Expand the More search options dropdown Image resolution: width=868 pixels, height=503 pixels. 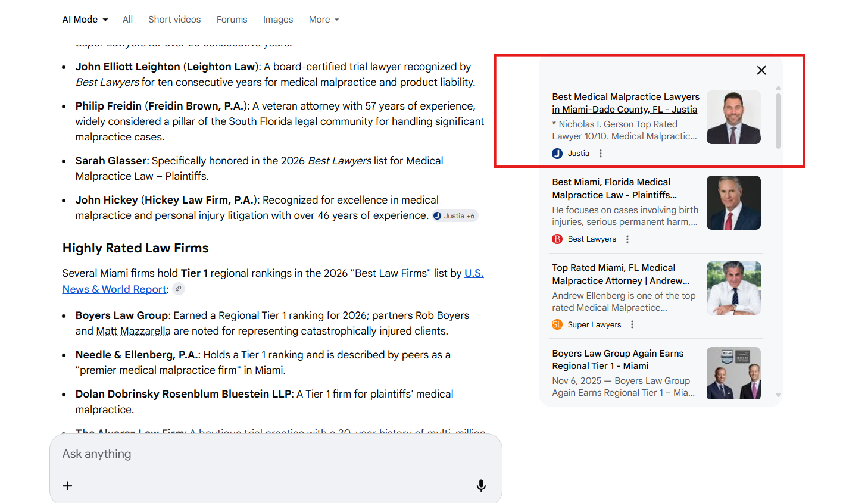click(x=323, y=19)
